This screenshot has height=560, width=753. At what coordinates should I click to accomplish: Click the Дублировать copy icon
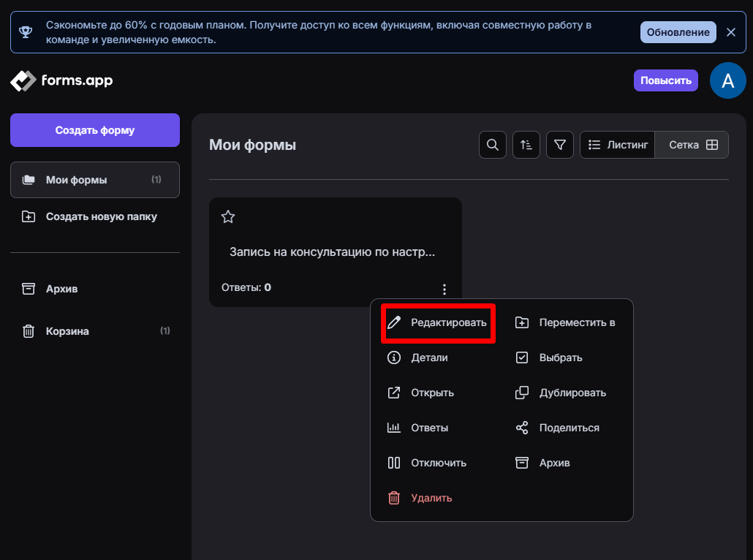tap(522, 393)
